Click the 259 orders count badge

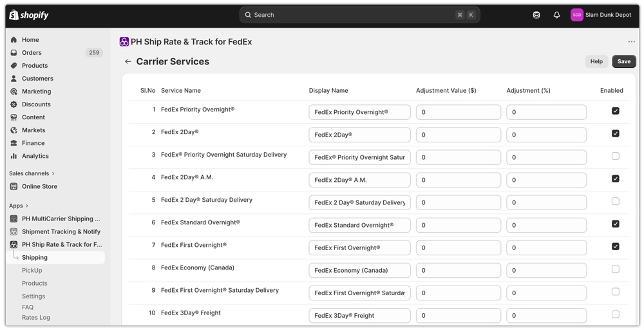click(x=94, y=53)
